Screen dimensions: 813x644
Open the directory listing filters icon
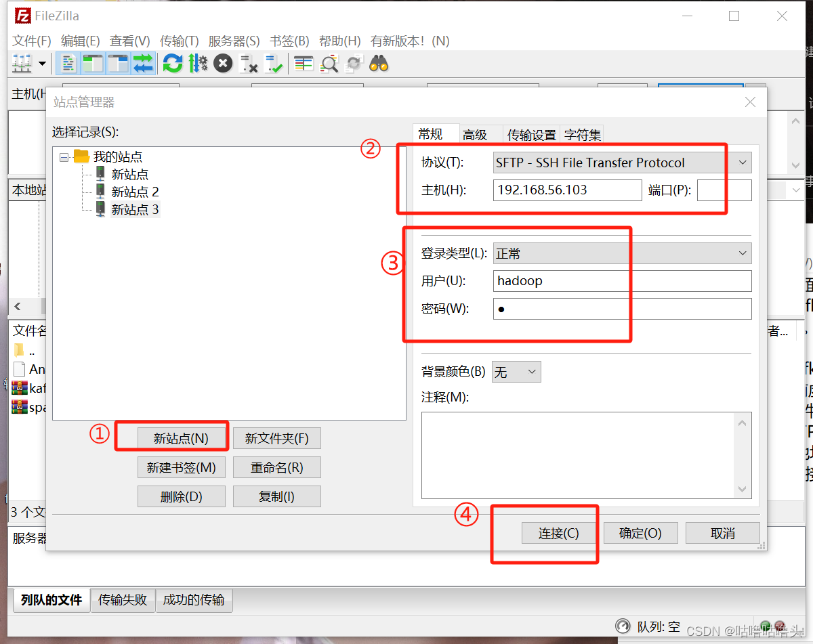pos(304,64)
